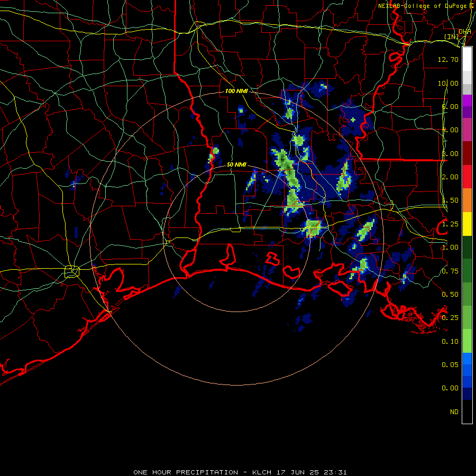Click the "12.70" legend value
Image resolution: width=476 pixels, height=476 pixels.
click(448, 59)
